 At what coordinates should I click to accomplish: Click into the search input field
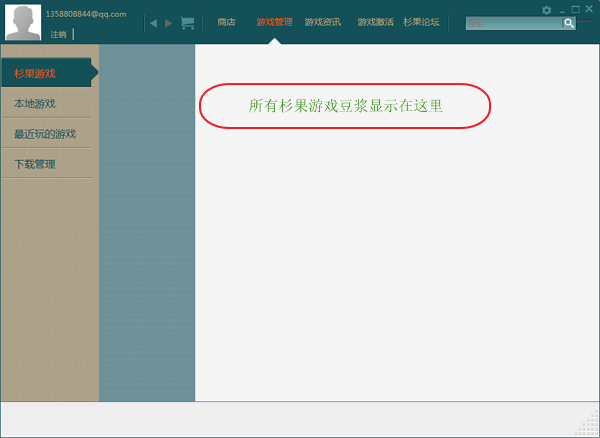tap(514, 23)
